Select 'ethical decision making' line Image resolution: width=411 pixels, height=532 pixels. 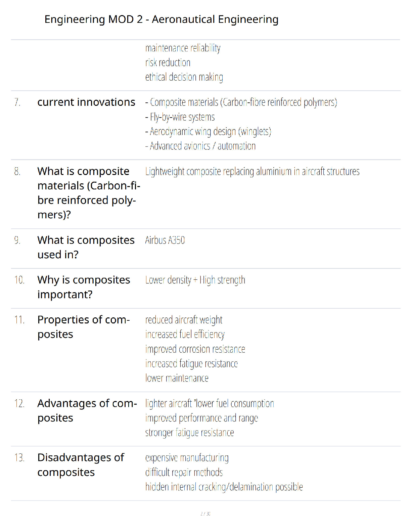(184, 77)
